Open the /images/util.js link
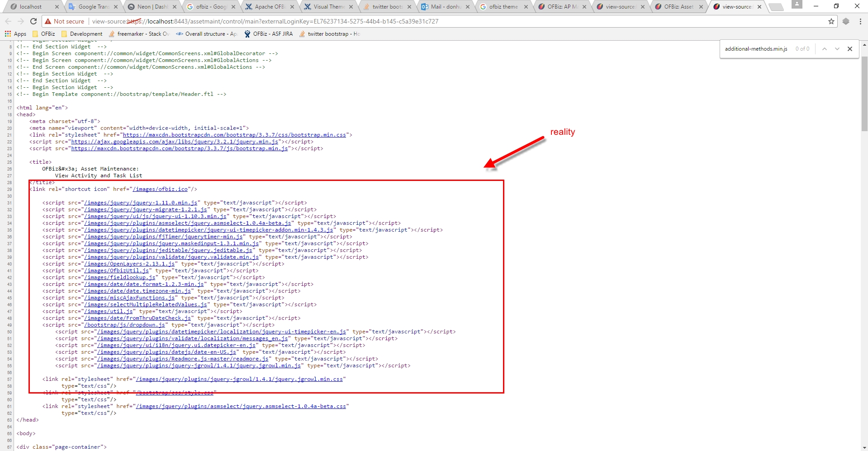868x451 pixels. [109, 311]
